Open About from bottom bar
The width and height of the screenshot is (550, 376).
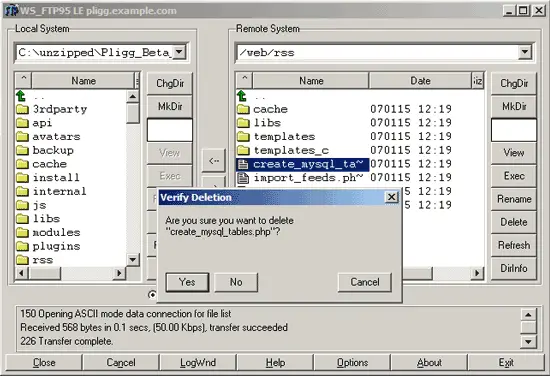[429, 362]
